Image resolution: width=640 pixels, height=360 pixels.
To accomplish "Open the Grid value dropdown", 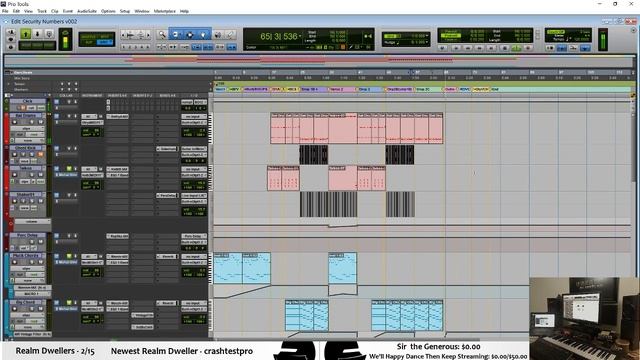I will pyautogui.click(x=427, y=36).
